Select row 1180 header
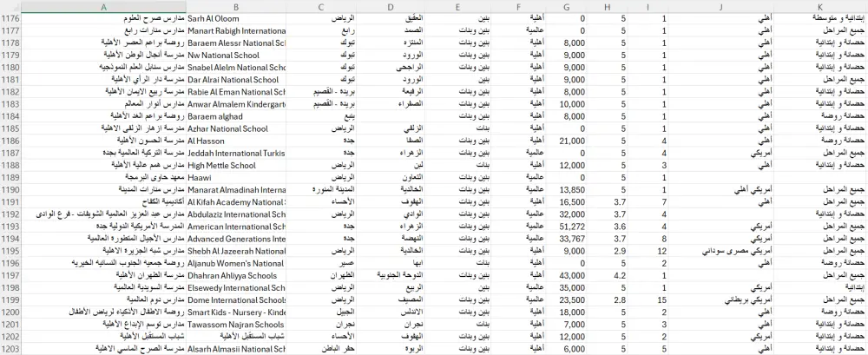This screenshot has height=355, width=868. [10, 68]
